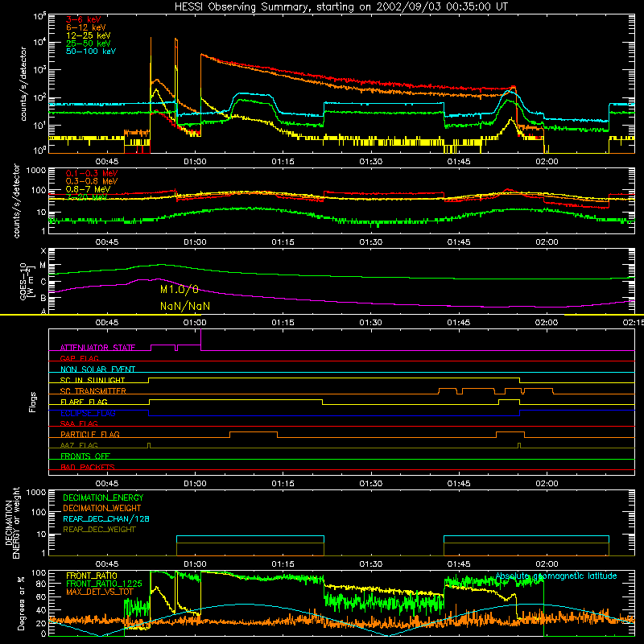Viewport: 644px width, 644px height.
Task: Select the ATTENUATOR_STATE flag label
Action: click(x=97, y=348)
